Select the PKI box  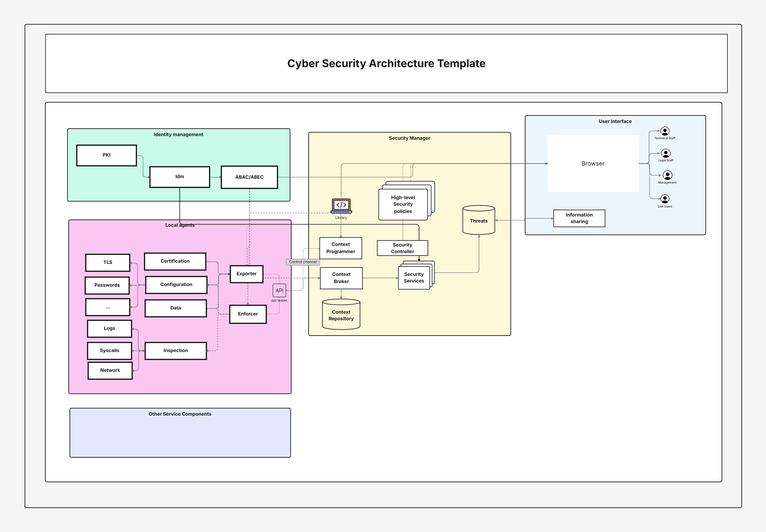point(106,155)
